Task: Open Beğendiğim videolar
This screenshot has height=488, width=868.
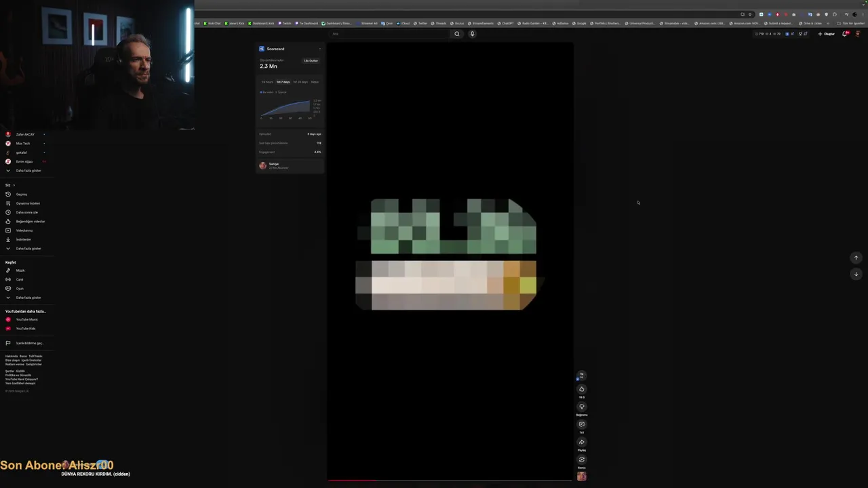Action: (x=26, y=222)
